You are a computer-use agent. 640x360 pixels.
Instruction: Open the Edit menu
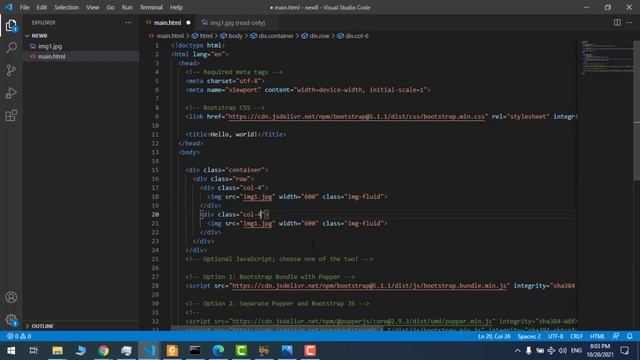[42, 7]
